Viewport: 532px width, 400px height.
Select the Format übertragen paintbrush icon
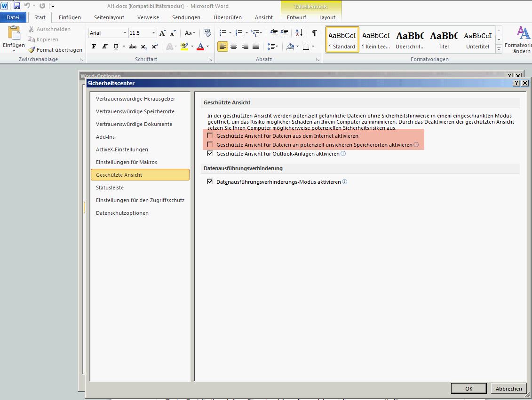tap(32, 50)
